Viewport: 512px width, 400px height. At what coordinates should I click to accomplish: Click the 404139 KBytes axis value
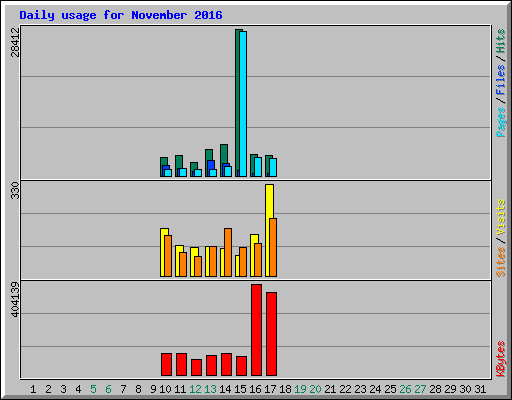[x=15, y=299]
